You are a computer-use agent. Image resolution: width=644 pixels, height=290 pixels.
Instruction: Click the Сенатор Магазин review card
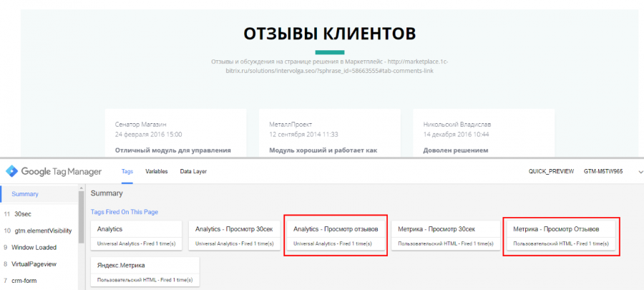pos(176,132)
